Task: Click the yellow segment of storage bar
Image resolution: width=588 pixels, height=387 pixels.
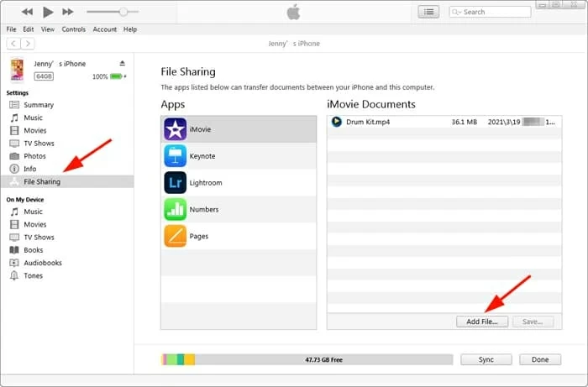Action: point(189,359)
